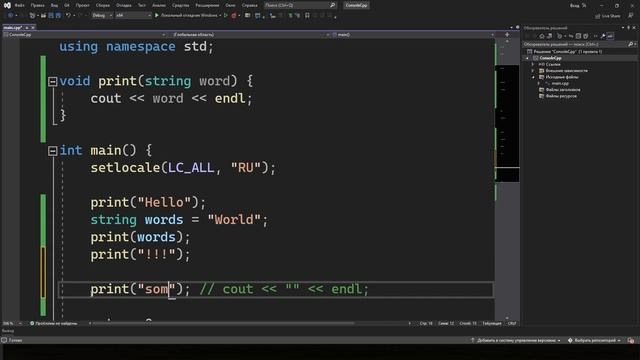Open the Вид menu
The width and height of the screenshot is (640, 360).
pos(54,5)
